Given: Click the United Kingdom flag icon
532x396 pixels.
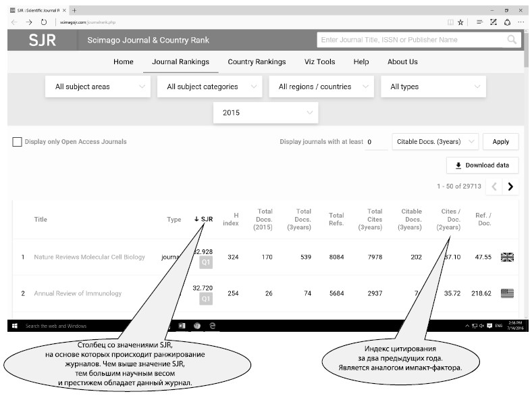Looking at the screenshot, I should pos(507,257).
